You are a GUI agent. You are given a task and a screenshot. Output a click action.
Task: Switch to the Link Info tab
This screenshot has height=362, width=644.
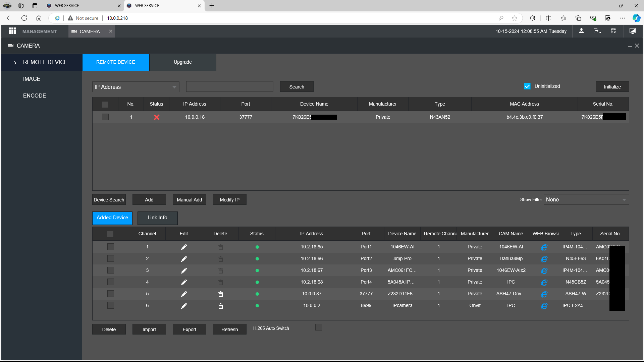(158, 218)
